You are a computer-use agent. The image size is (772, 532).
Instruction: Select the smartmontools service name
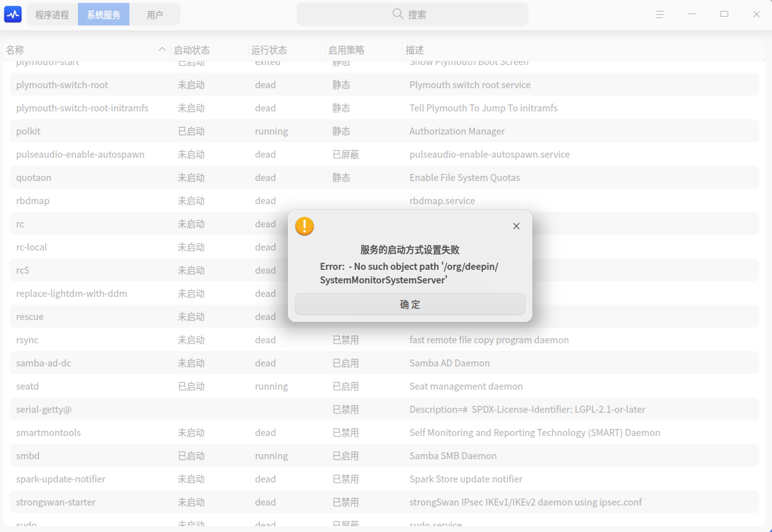pos(48,433)
